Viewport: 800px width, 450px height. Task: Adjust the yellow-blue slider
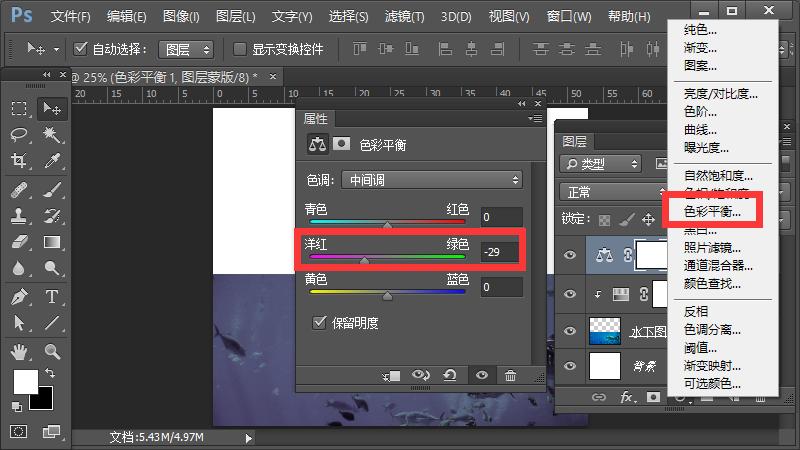point(387,294)
